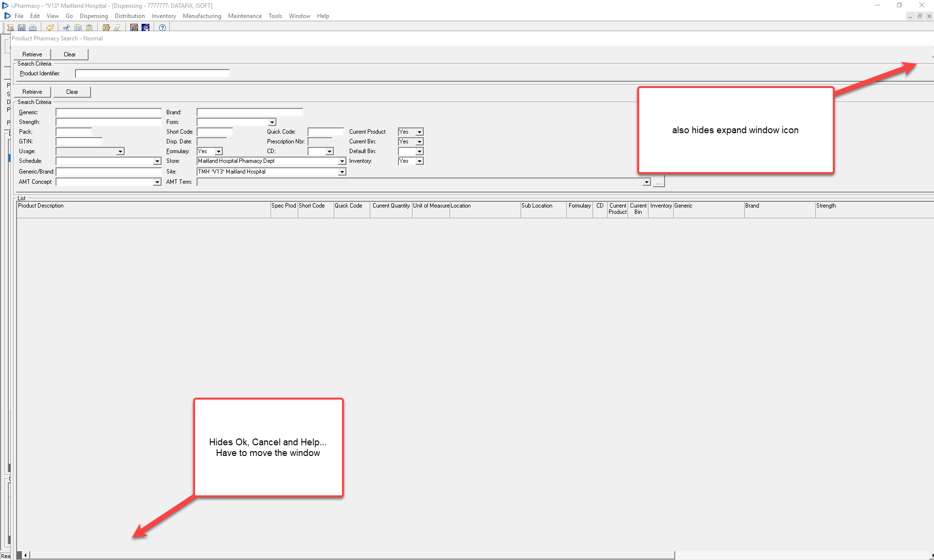Click the eraser toolbar icon
Viewport: 934px width, 560px height.
click(117, 28)
